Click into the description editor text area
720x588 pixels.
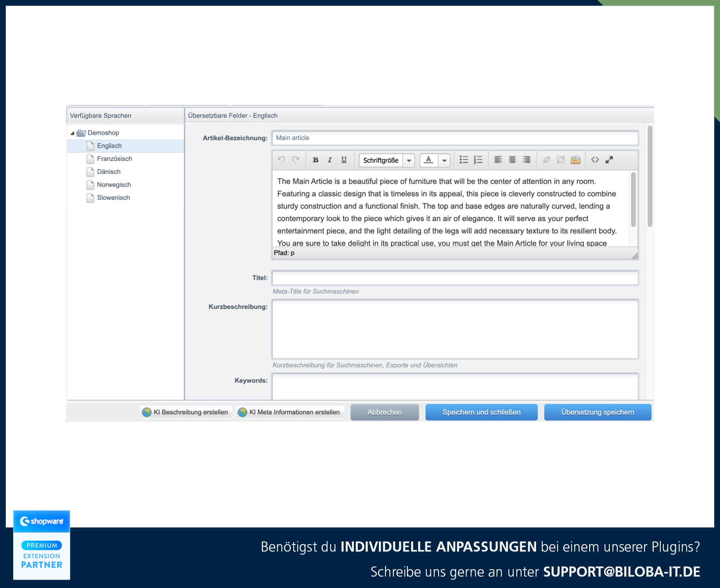click(451, 208)
